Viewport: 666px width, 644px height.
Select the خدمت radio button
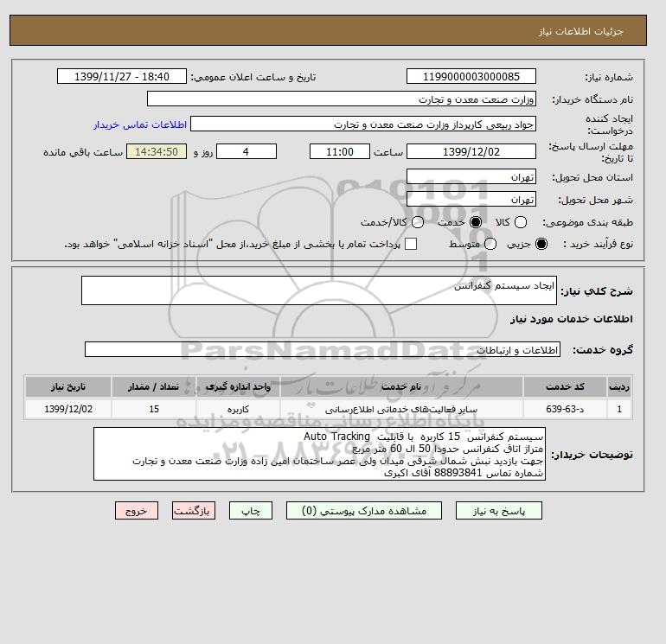coord(476,222)
